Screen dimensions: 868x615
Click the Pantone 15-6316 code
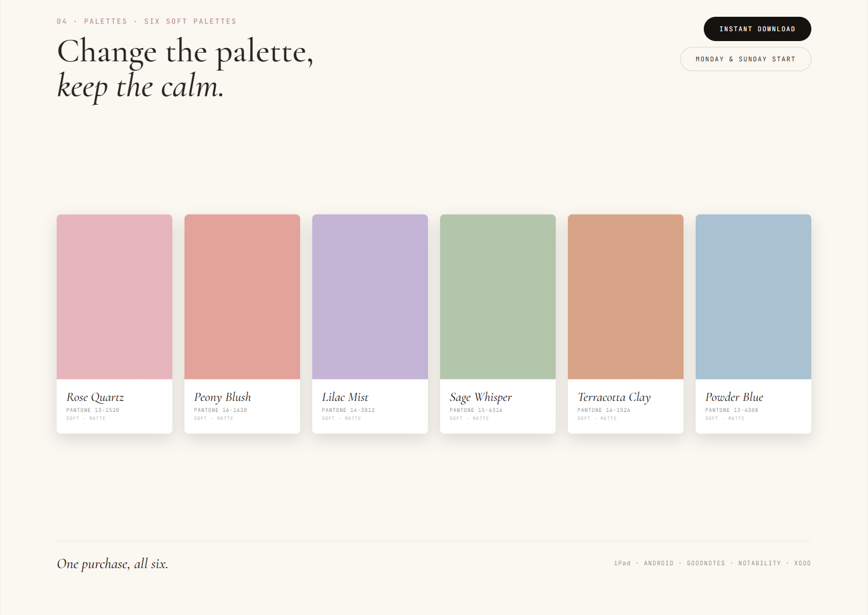click(476, 410)
